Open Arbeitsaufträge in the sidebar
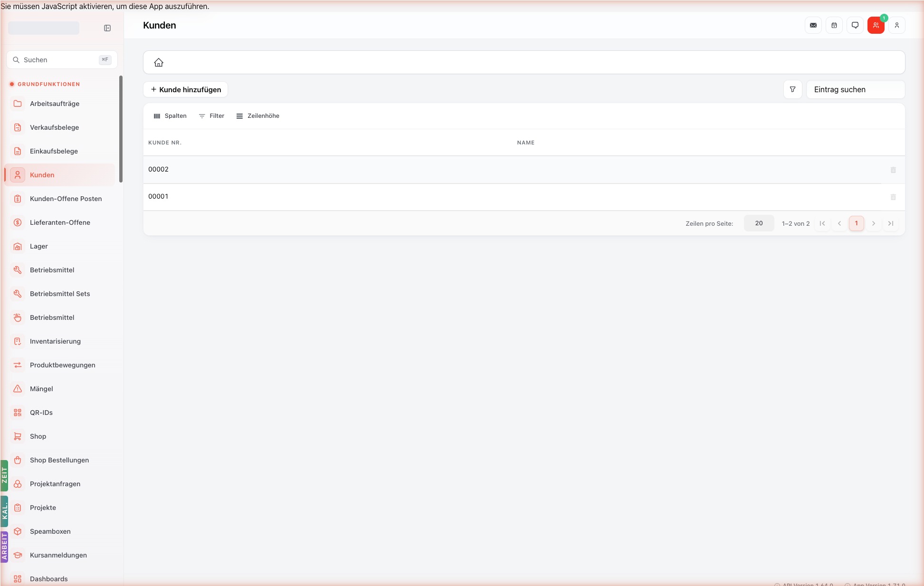The image size is (924, 586). pyautogui.click(x=60, y=104)
